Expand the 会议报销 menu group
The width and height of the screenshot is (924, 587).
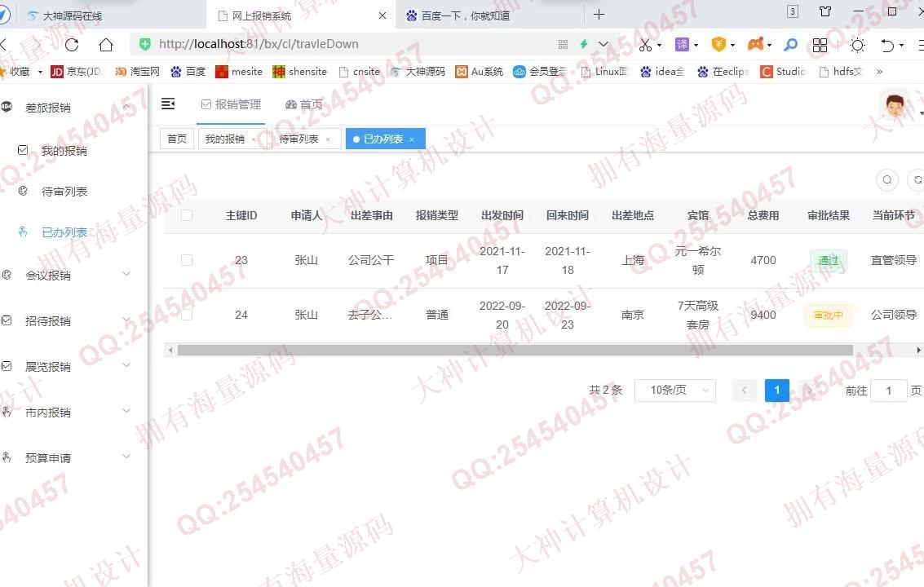[x=126, y=274]
